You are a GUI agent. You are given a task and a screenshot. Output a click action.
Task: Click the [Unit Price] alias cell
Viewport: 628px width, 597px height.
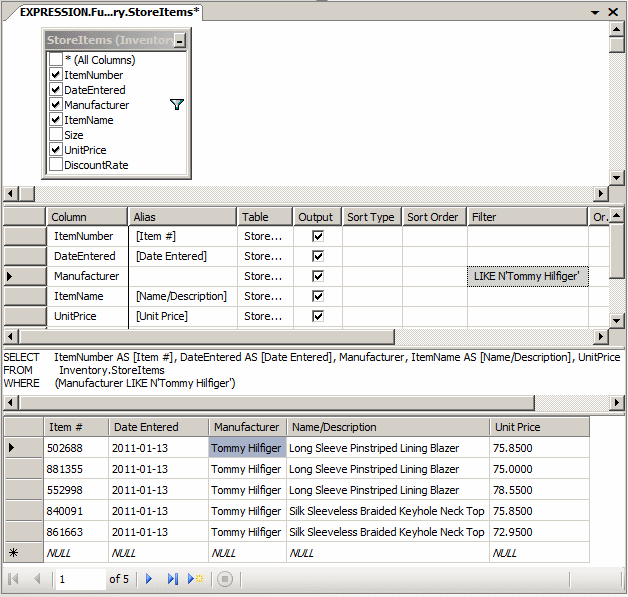pos(183,316)
